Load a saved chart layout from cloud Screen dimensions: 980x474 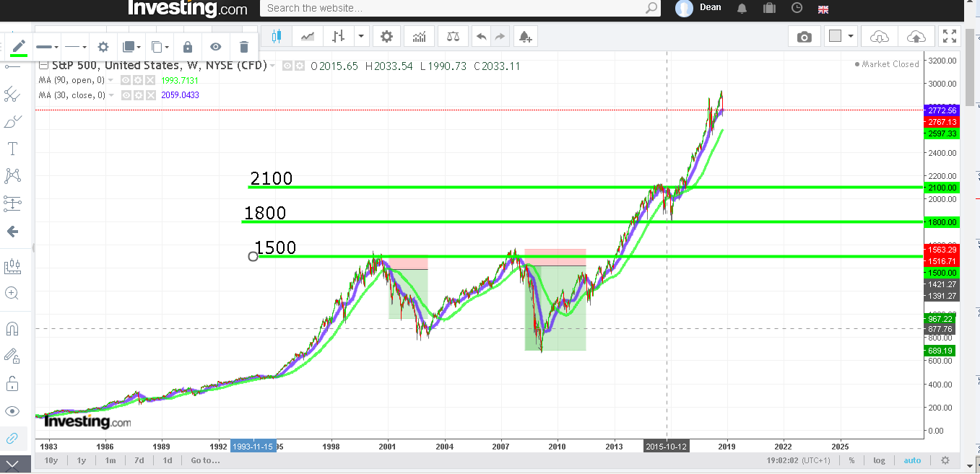(880, 37)
